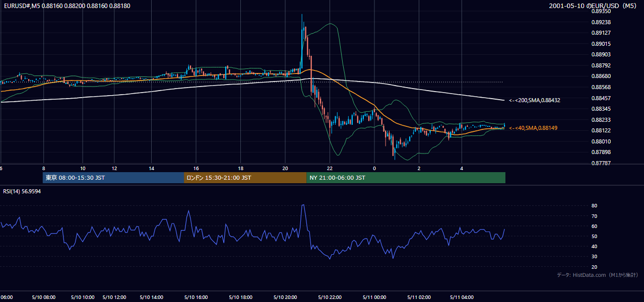Viewport: 644px width, 302px height.
Task: Click the RSI 70 level label
Action: pos(594,216)
